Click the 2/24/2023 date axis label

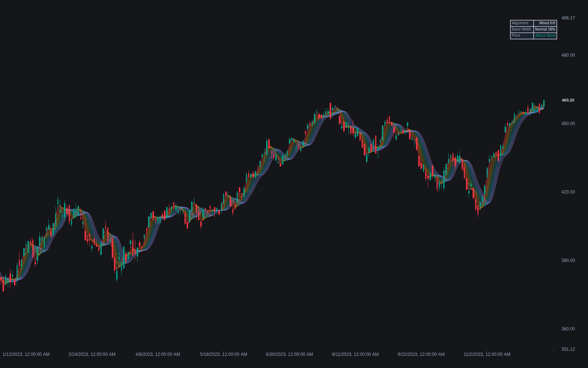(92, 354)
